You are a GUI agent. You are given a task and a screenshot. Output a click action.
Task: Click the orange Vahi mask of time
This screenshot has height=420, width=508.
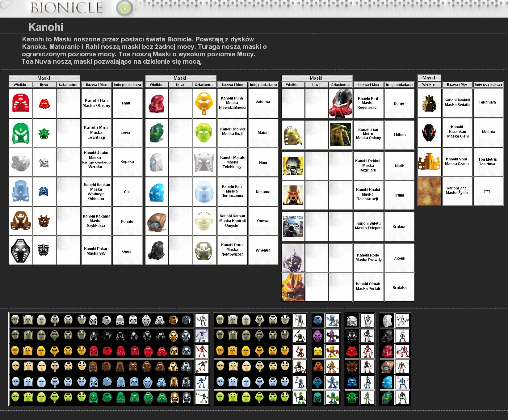tap(429, 162)
